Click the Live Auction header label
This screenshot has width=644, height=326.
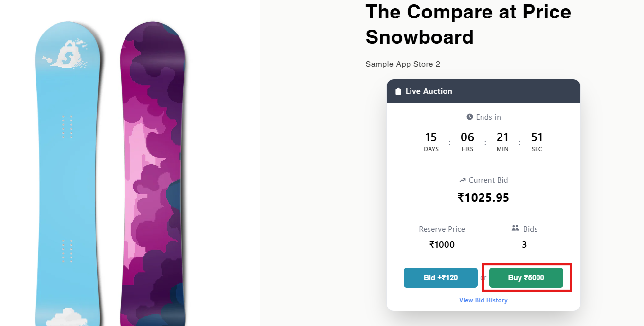point(429,91)
